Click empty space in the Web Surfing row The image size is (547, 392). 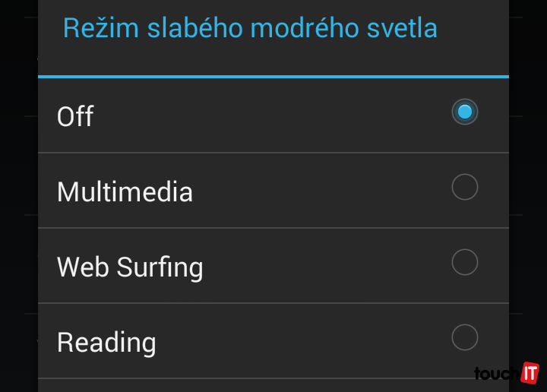[327, 266]
